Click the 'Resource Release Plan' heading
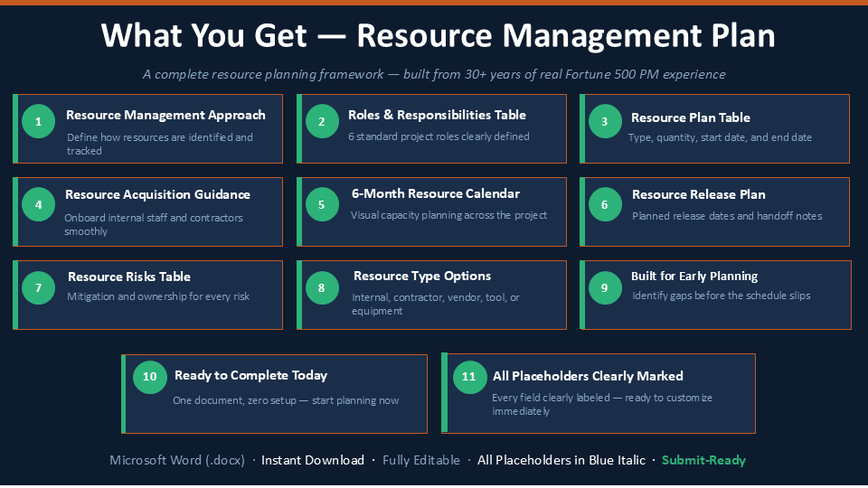Image resolution: width=868 pixels, height=488 pixels. [x=699, y=195]
